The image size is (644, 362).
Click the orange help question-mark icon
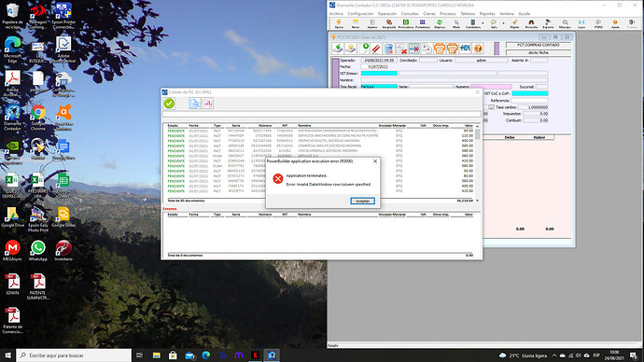478,49
